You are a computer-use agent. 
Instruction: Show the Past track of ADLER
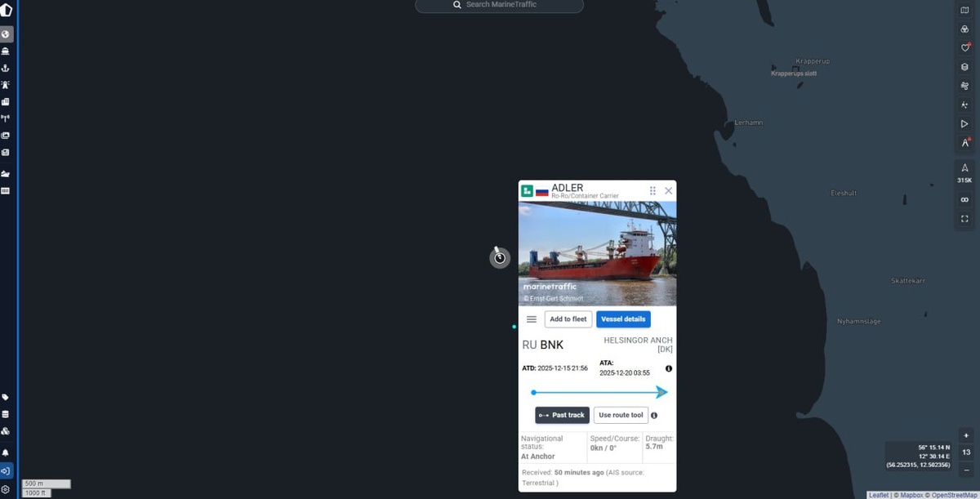(x=562, y=415)
